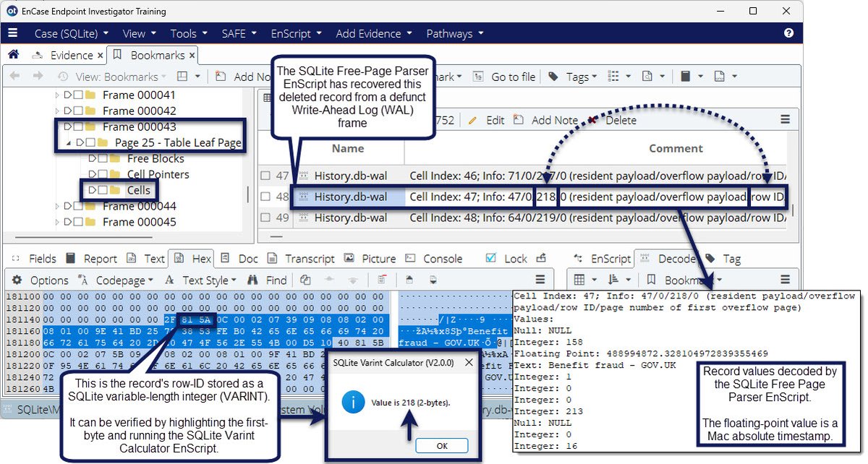Open the last document icon dropdown
Image resolution: width=868 pixels, height=464 pixels.
725,76
